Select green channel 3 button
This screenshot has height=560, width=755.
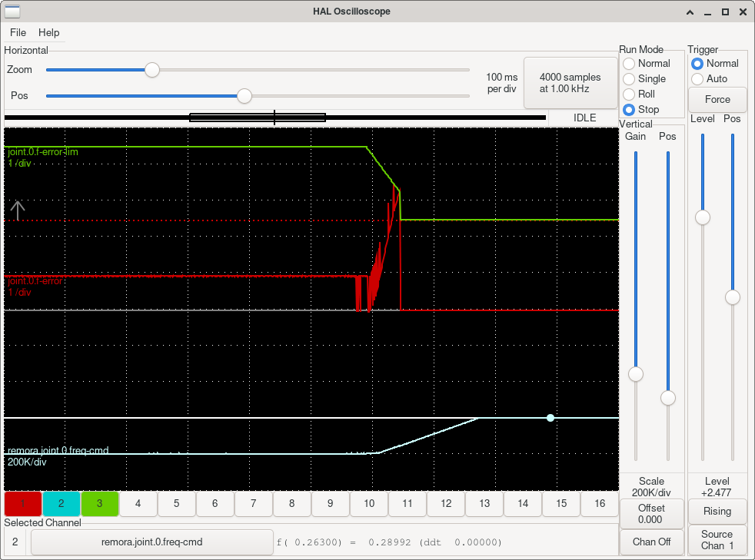pyautogui.click(x=100, y=504)
